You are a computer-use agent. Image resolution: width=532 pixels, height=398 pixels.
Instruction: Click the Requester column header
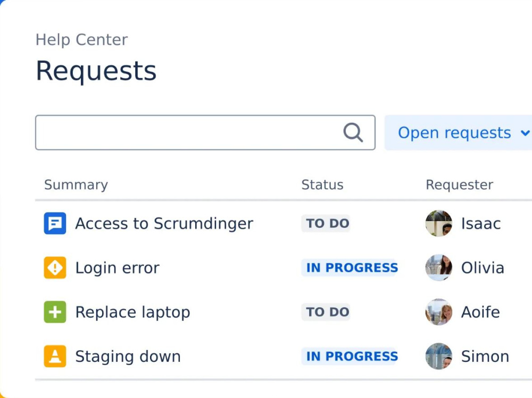coord(459,184)
